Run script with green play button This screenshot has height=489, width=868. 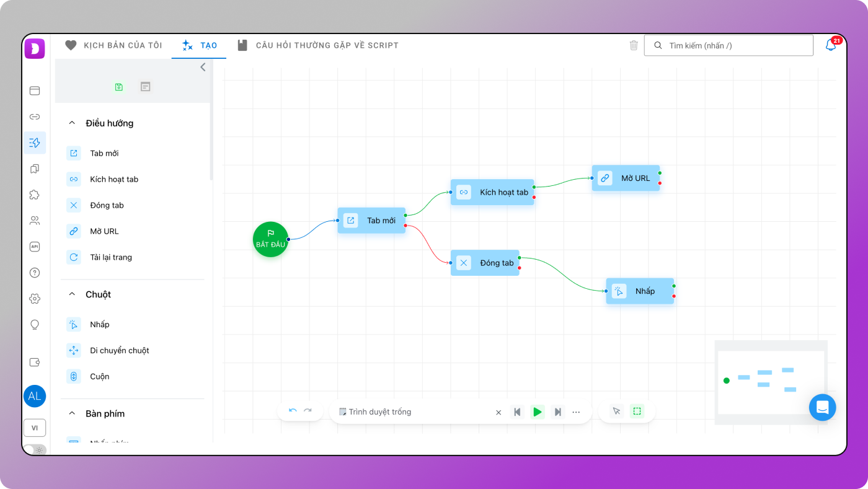click(x=538, y=412)
